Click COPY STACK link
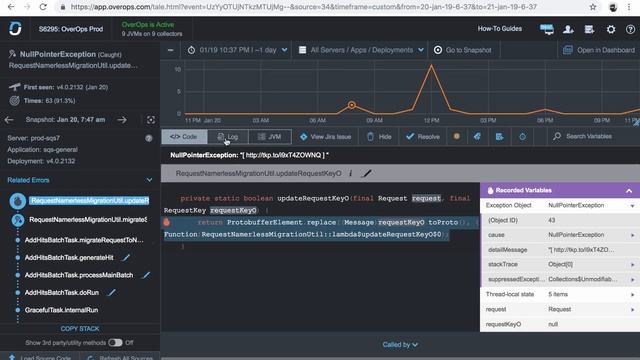The width and height of the screenshot is (640, 360). pyautogui.click(x=80, y=329)
